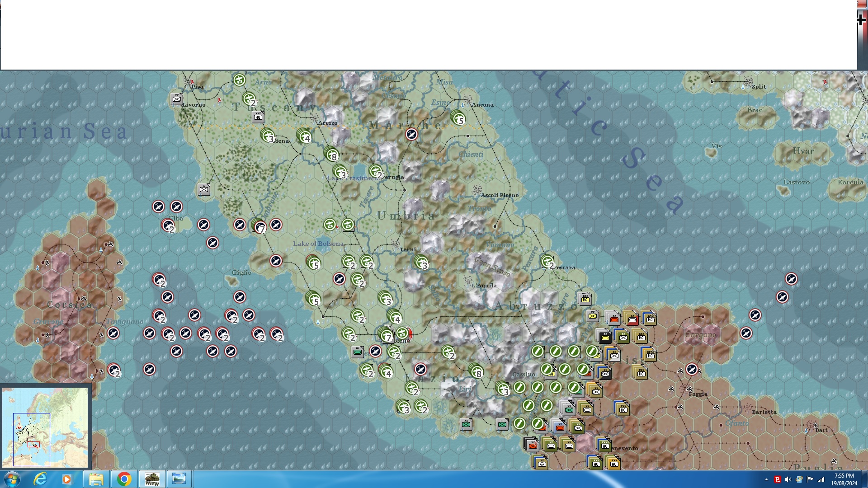
Task: Click the black cross icon at the top right
Action: coord(862,19)
